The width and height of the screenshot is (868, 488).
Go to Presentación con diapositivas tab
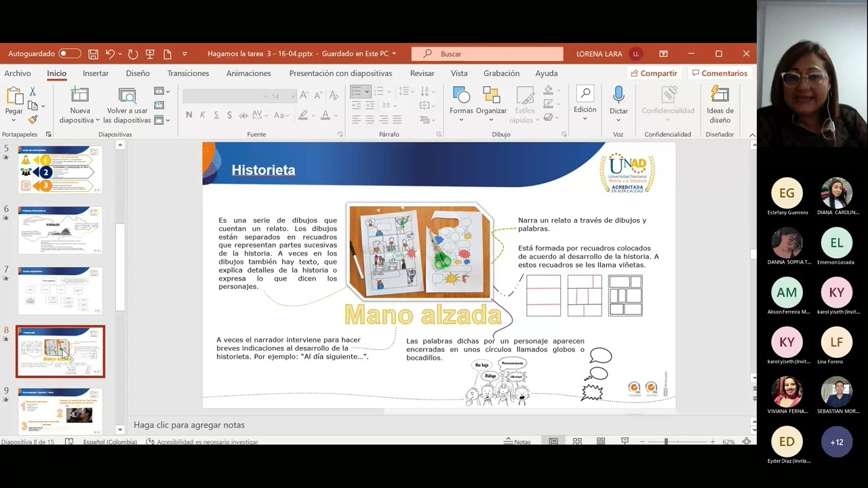pos(340,73)
